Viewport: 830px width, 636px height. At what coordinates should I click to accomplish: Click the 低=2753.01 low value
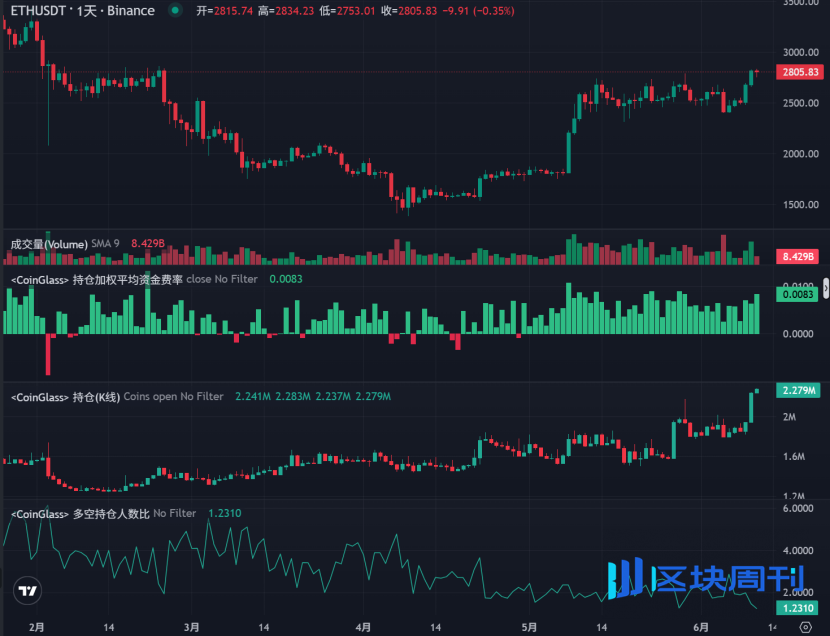347,11
